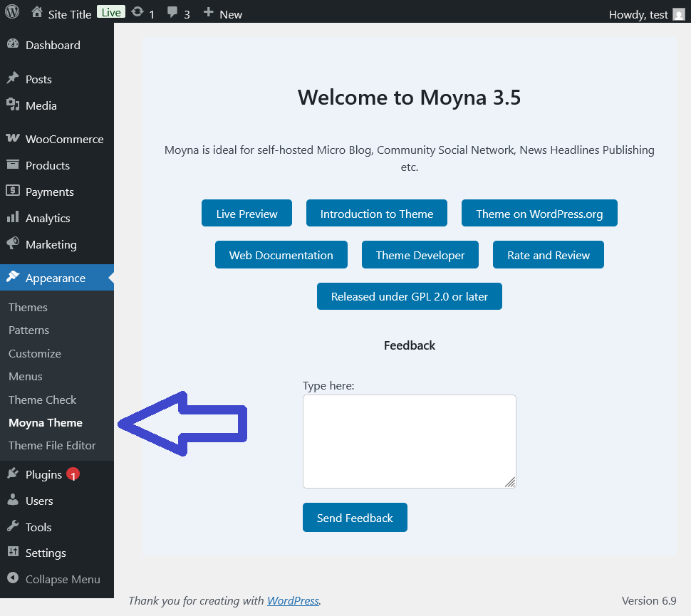Click the Appearance paintbrush icon
This screenshot has height=616, width=691.
click(13, 277)
